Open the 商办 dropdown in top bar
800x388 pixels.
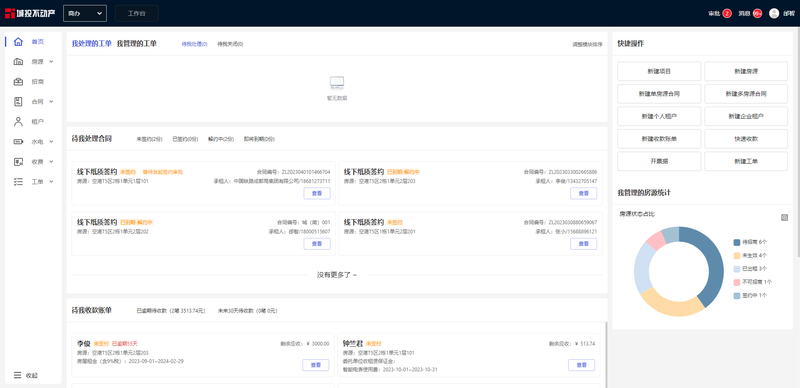(x=85, y=13)
